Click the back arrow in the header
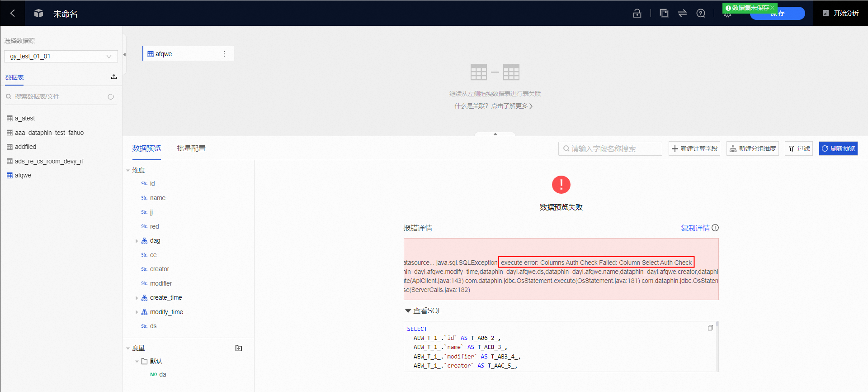868x392 pixels. point(13,13)
